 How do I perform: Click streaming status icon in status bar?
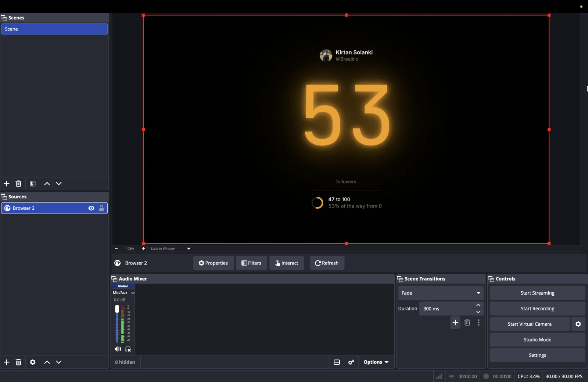452,376
